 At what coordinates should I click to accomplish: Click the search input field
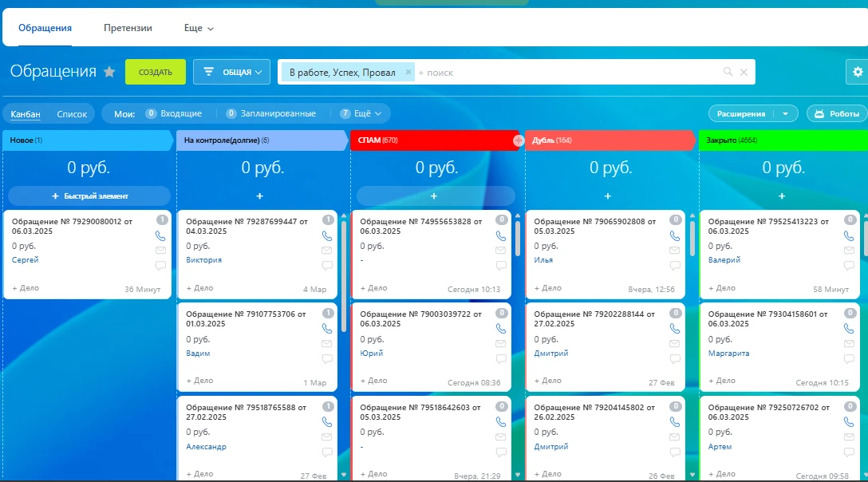(567, 73)
